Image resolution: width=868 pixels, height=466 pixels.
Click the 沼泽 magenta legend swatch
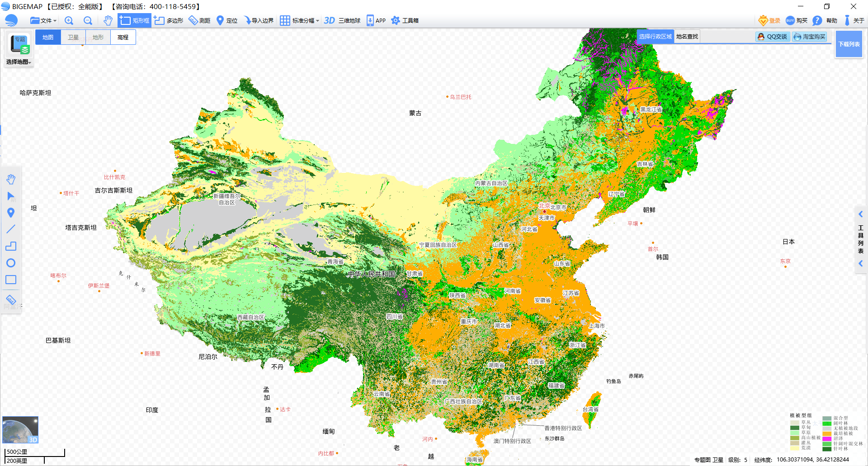827,438
